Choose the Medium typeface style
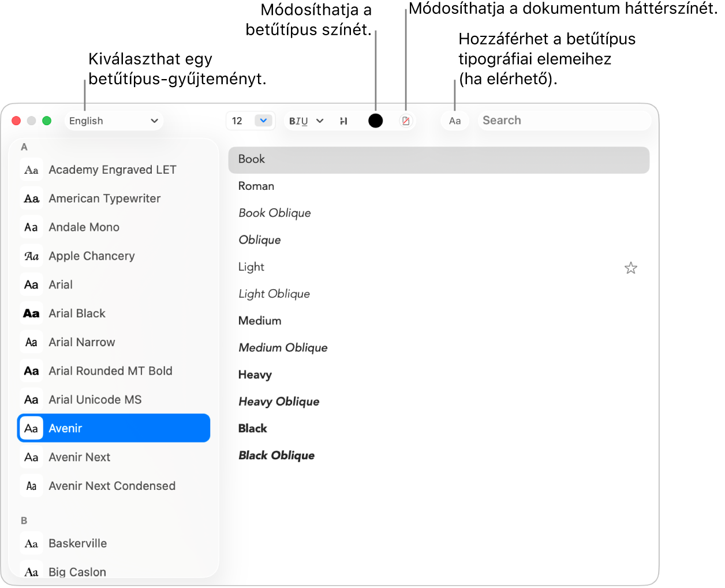725x588 pixels. pos(439,321)
